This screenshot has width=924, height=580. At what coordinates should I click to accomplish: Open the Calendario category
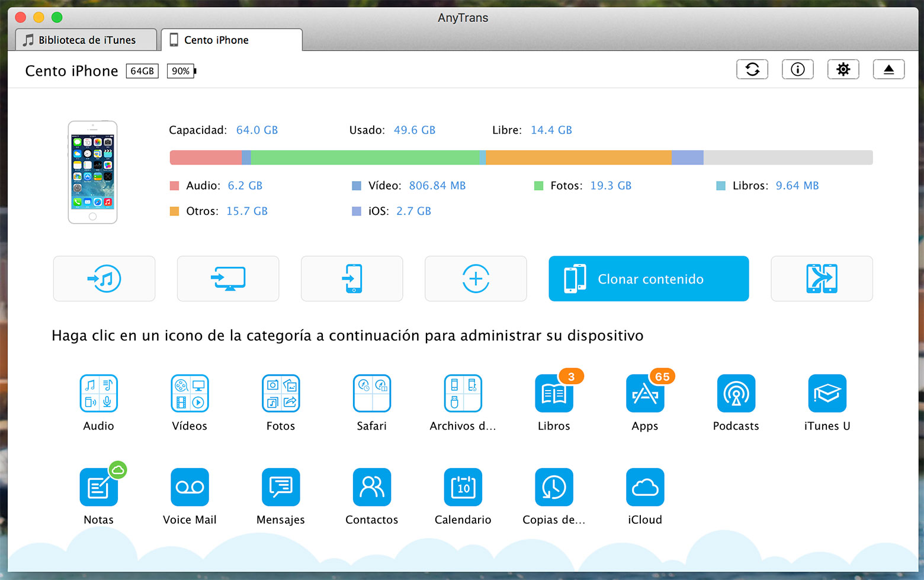[x=463, y=487]
